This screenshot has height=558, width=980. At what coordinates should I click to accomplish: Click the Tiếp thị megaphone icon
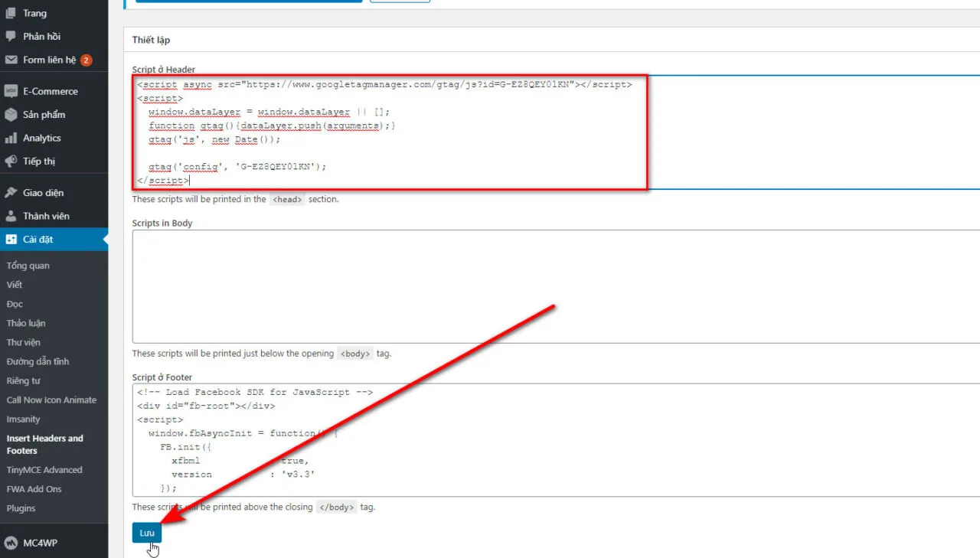[x=11, y=161]
